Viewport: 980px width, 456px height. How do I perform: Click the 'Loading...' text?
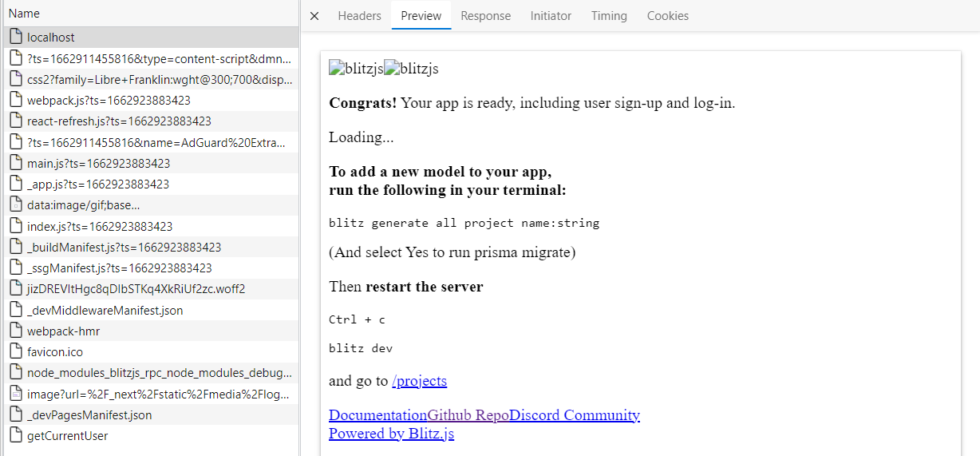362,137
